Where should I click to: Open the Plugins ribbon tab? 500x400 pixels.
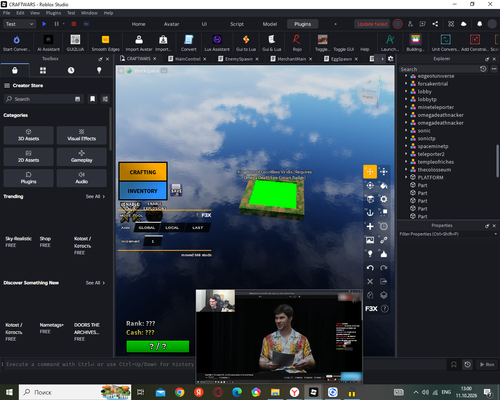[302, 24]
